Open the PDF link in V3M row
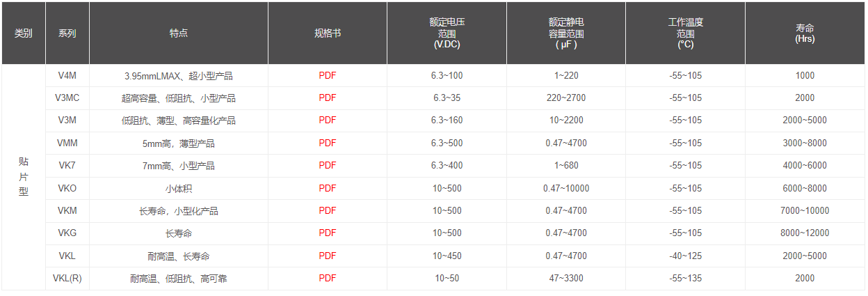The height and width of the screenshot is (296, 868). pos(327,120)
